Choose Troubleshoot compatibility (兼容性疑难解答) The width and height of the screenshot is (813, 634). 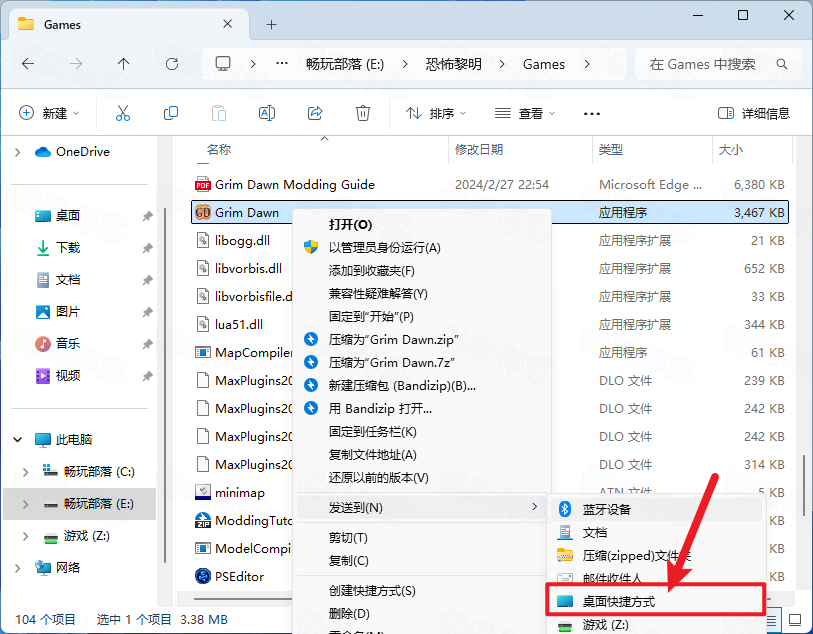[x=422, y=293]
